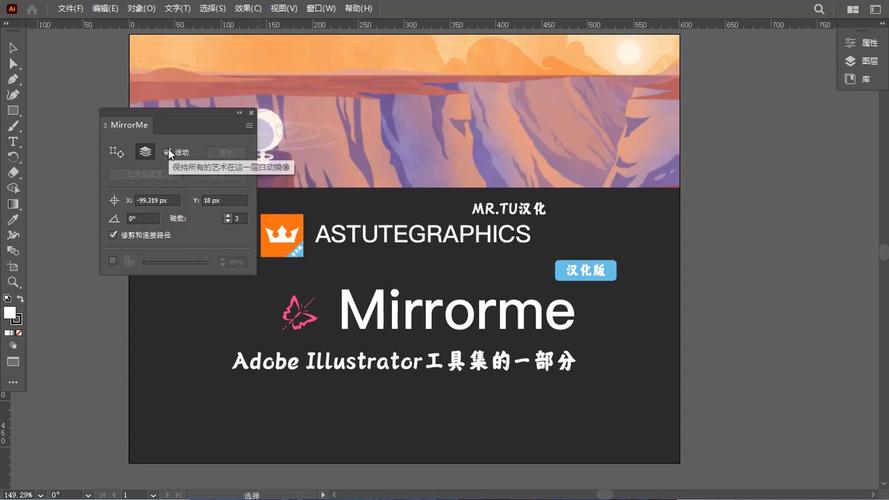Open the Edit Toolbar three-dots button
Screen dimensions: 889x500
click(x=13, y=382)
